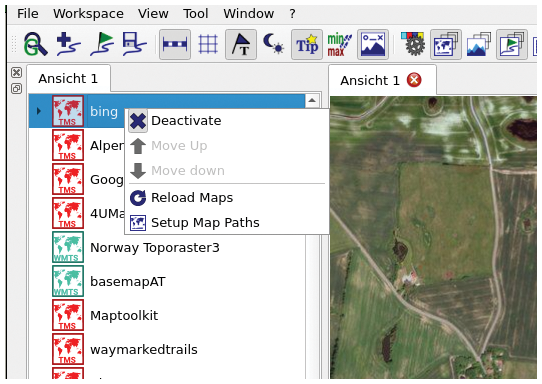Click the Maptoolkit TMS icon
542x384 pixels.
(68, 315)
